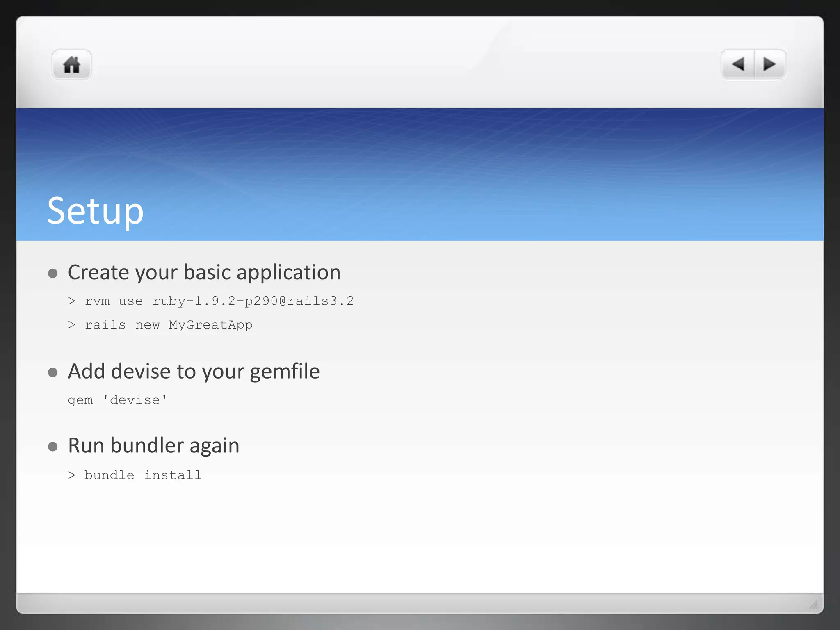840x630 pixels.
Task: Go to the previous slide arrow
Action: [x=738, y=64]
